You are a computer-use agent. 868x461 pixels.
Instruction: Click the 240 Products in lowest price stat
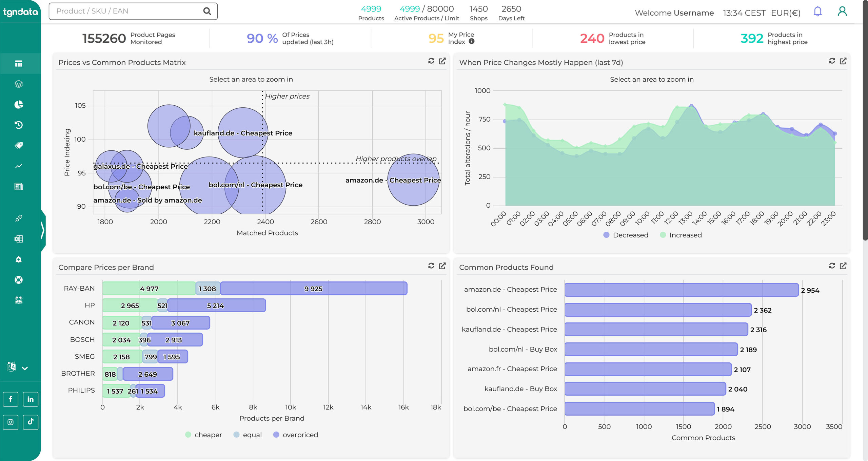point(613,38)
